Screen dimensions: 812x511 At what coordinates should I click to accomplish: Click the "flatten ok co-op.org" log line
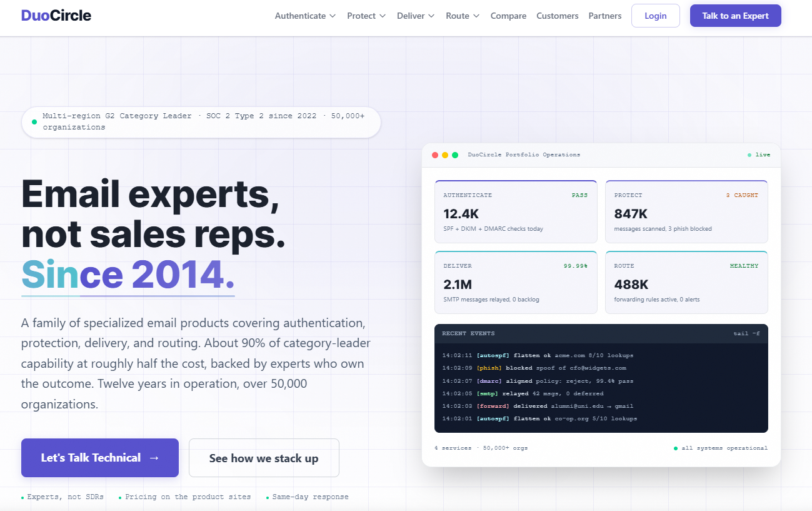pyautogui.click(x=539, y=418)
